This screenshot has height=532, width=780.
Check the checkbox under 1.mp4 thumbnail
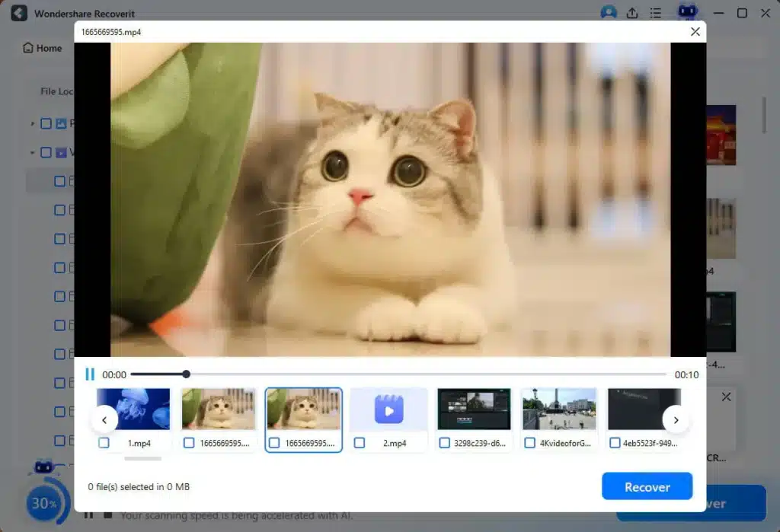pyautogui.click(x=104, y=442)
